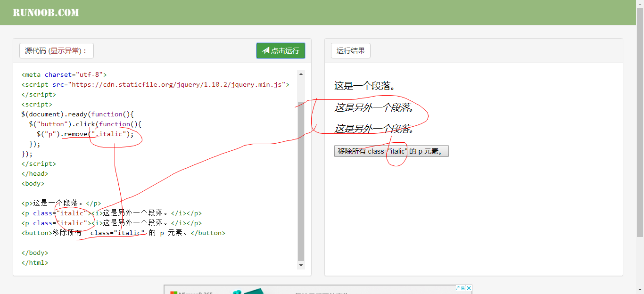Click the $(document).ready code line
Viewport: 644px width, 294px height.
tap(78, 114)
